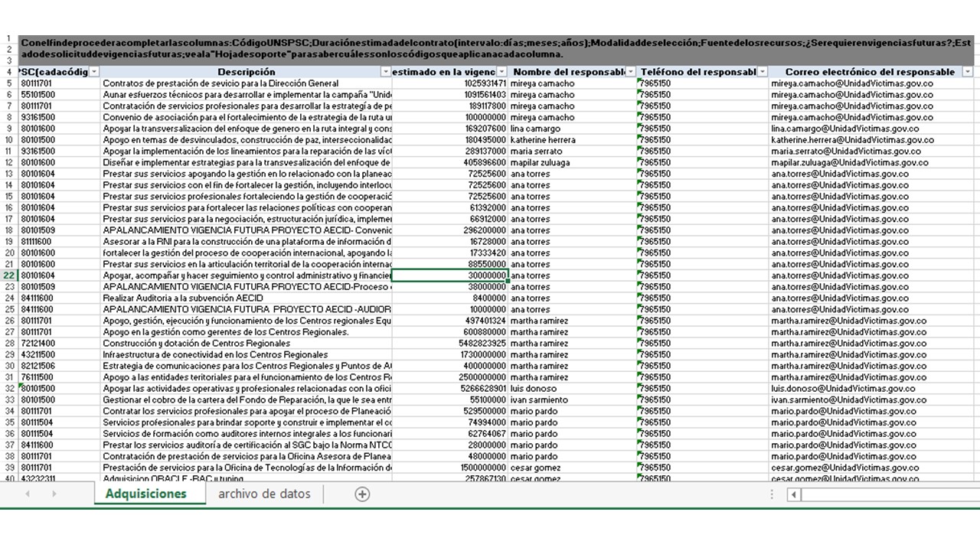Image resolution: width=980 pixels, height=551 pixels.
Task: Open Correo electrónico del responsable filter
Action: (968, 72)
